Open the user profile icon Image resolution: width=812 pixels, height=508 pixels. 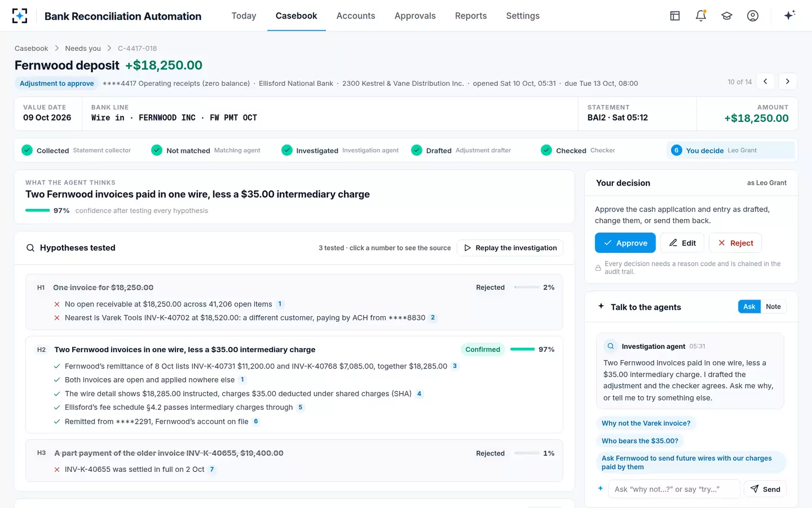753,16
